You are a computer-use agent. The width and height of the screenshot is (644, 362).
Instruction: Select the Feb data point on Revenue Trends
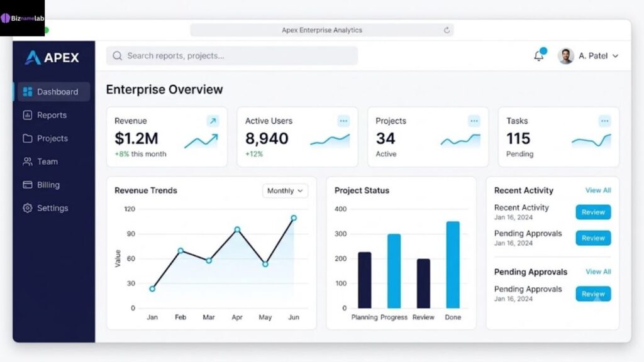(180, 250)
